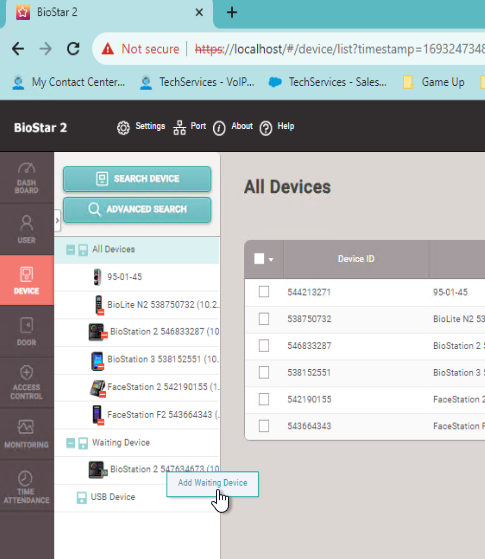Toggle the select-all checkbox in table header
The height and width of the screenshot is (559, 485).
point(259,259)
